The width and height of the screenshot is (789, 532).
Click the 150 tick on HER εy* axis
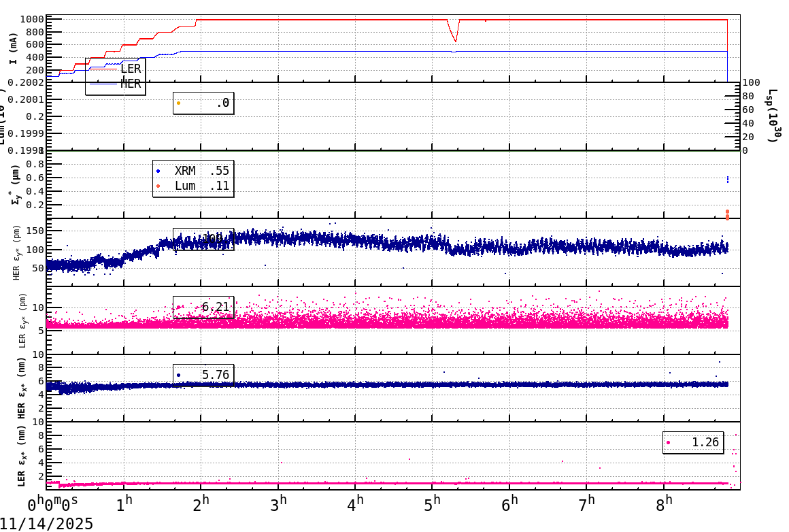click(x=35, y=231)
